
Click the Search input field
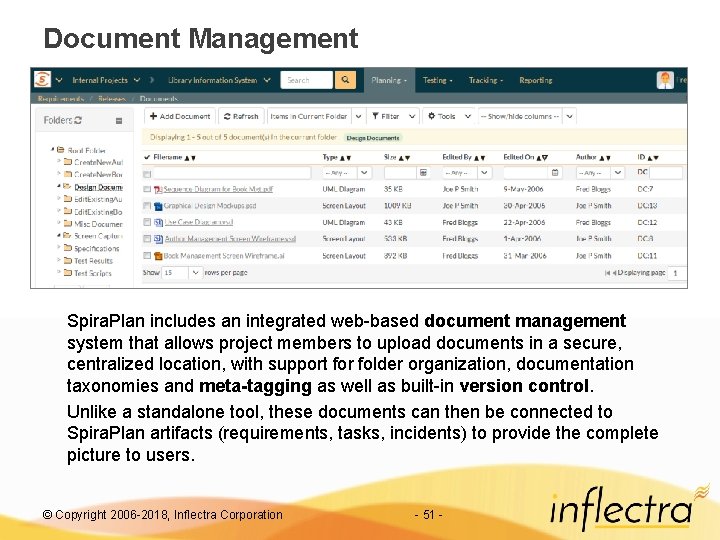(306, 80)
